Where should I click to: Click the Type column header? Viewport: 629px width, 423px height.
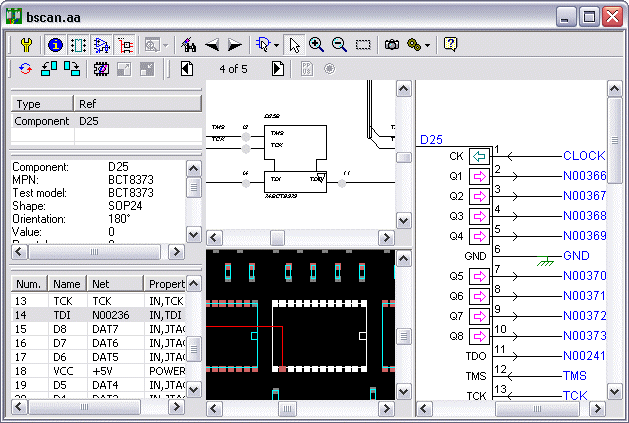(x=42, y=104)
